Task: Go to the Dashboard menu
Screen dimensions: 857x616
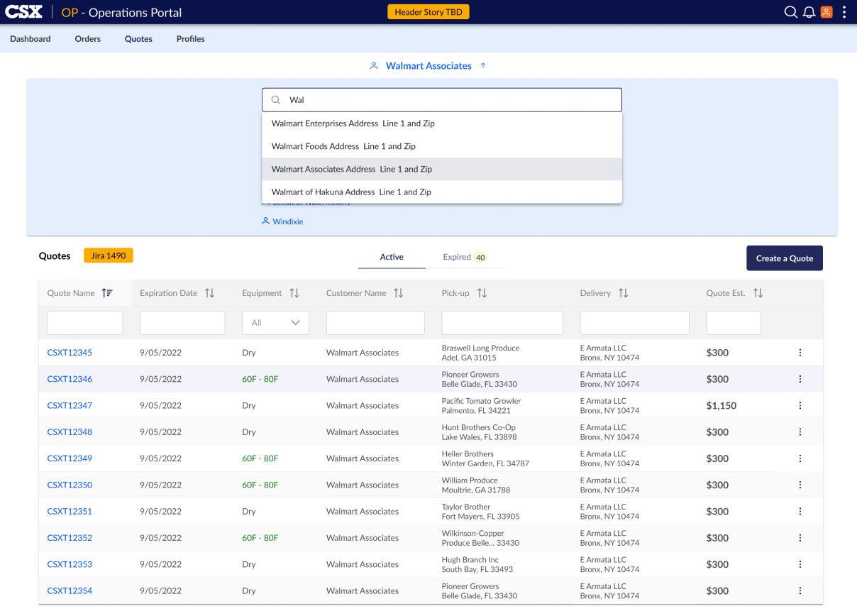Action: 31,39
